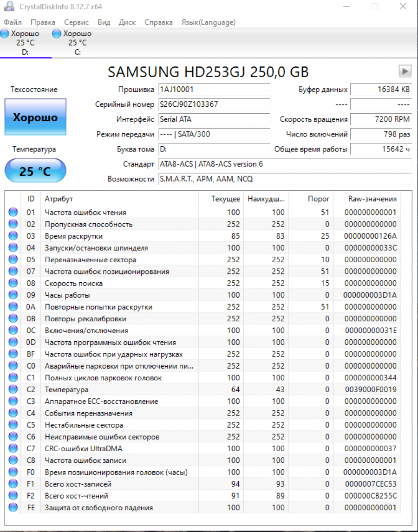The image size is (418, 532).
Task: Open the Вид menu
Action: point(103,22)
